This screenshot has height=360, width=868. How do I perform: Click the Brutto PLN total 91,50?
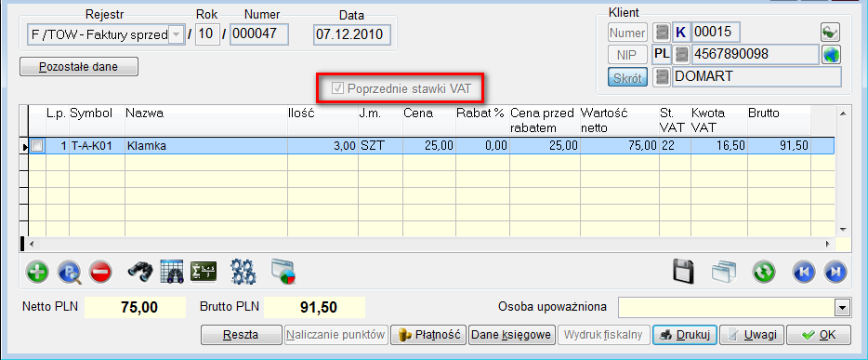tap(314, 307)
